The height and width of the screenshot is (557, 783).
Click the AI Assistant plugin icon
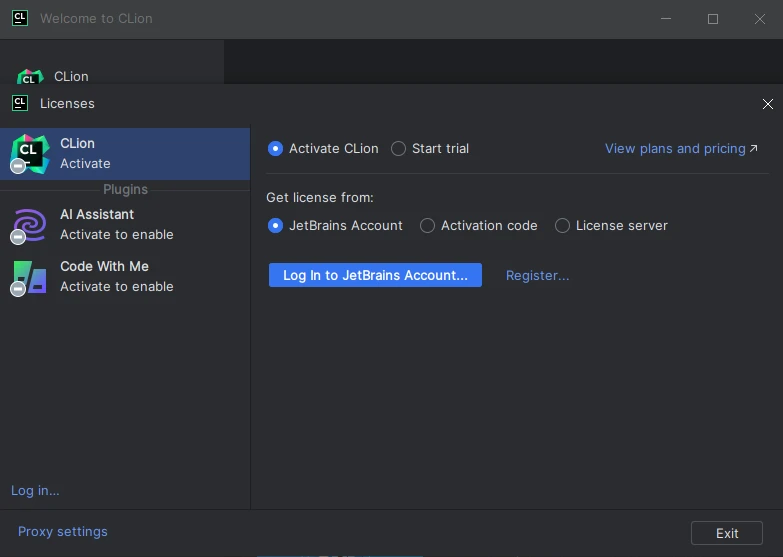coord(28,224)
